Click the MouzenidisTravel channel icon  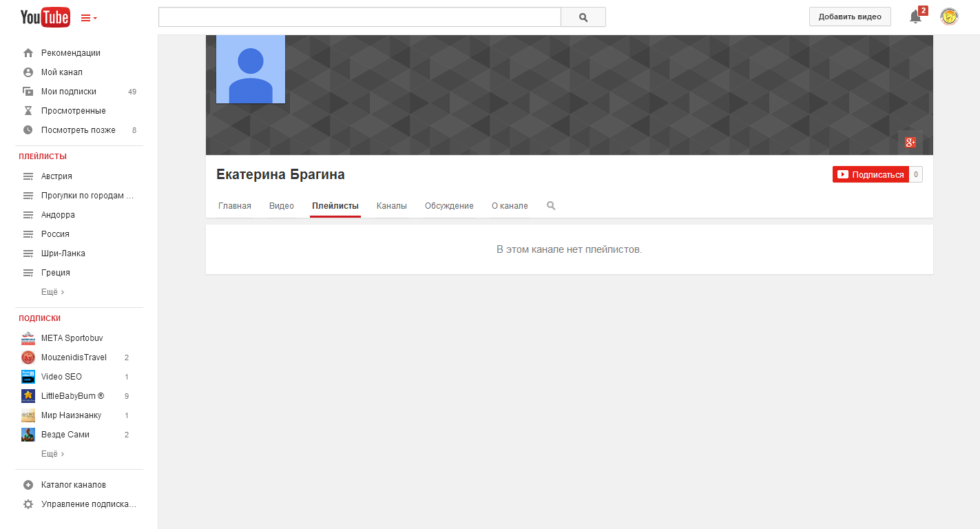(28, 357)
